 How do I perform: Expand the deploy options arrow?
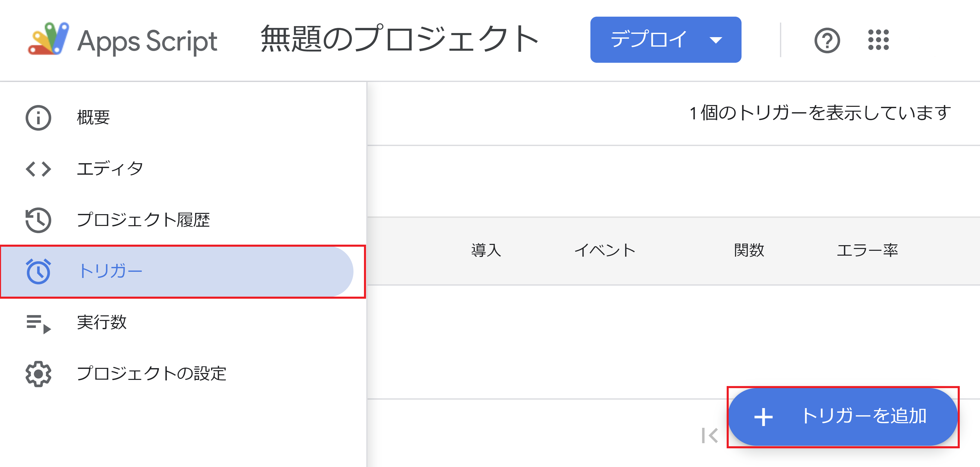click(717, 40)
